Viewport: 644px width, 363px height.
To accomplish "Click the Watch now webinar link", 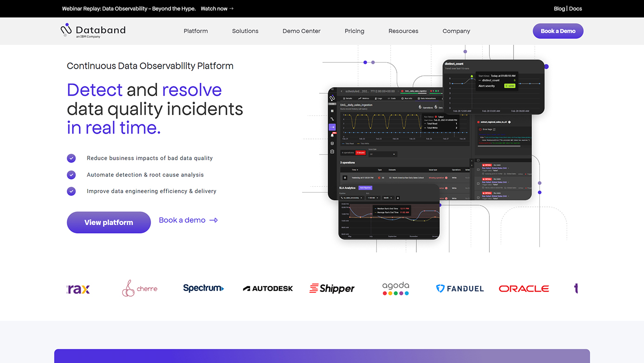I will click(x=217, y=8).
